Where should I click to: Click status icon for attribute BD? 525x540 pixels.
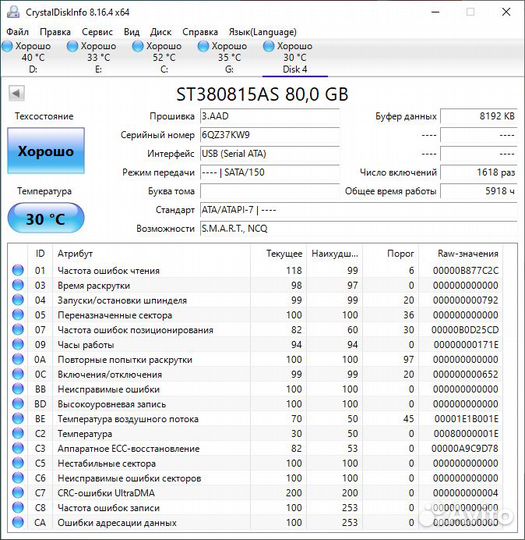point(18,404)
